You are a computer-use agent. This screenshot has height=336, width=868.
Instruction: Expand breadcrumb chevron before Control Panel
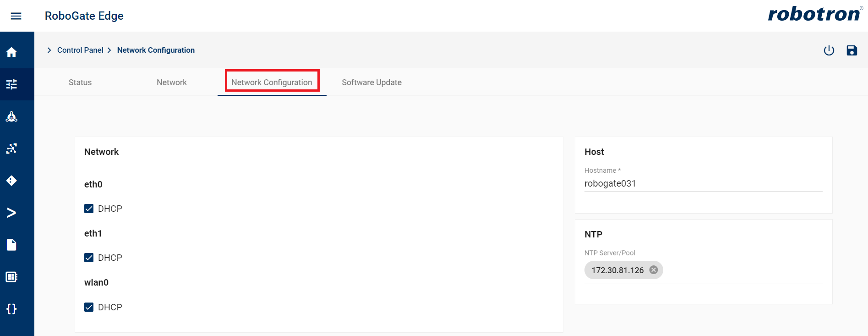coord(49,50)
